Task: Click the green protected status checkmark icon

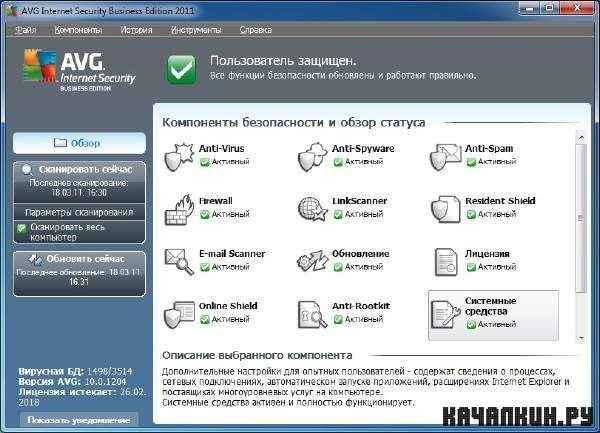Action: point(182,70)
